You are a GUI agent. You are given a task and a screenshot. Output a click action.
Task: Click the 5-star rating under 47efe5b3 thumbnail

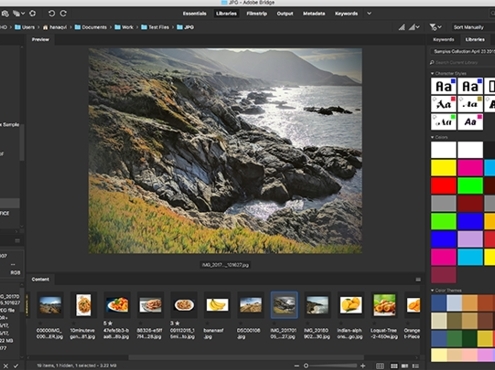107,323
